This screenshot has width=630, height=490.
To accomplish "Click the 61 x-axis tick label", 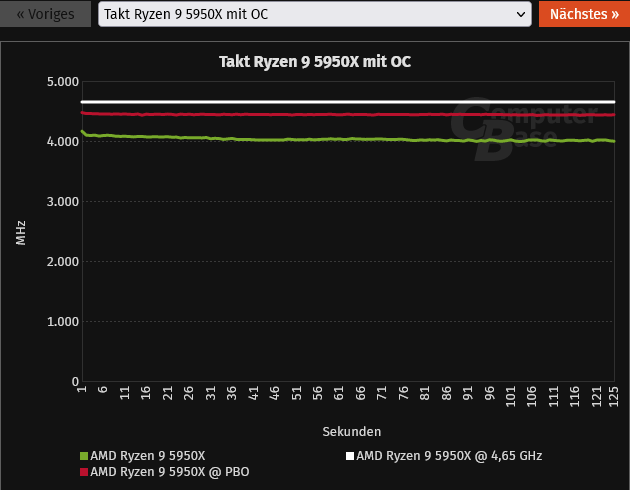I will [x=339, y=393].
